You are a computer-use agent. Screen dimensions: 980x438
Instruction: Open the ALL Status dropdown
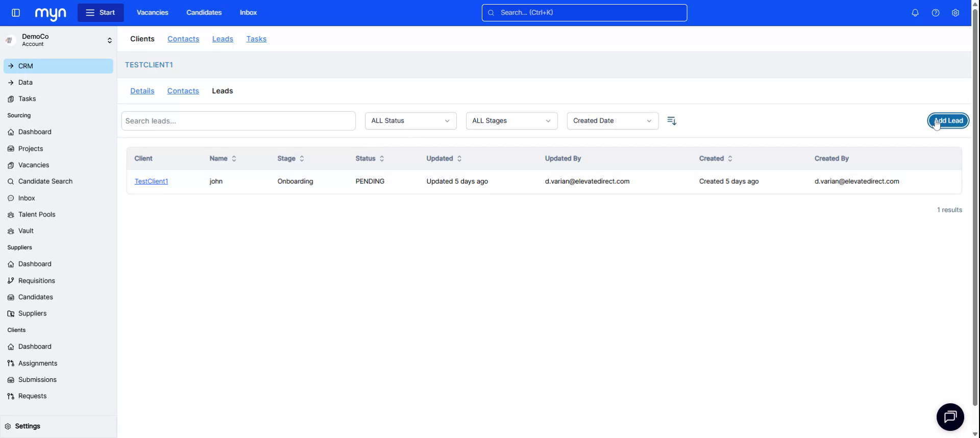(410, 121)
